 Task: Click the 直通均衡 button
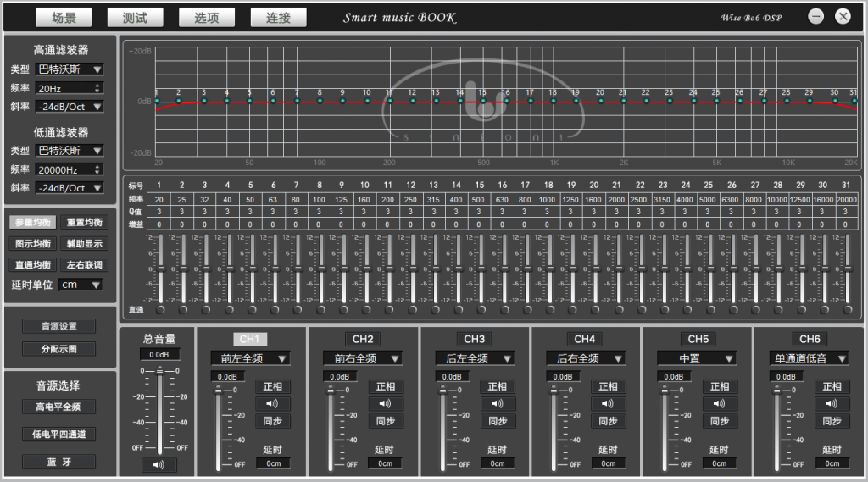click(x=33, y=264)
